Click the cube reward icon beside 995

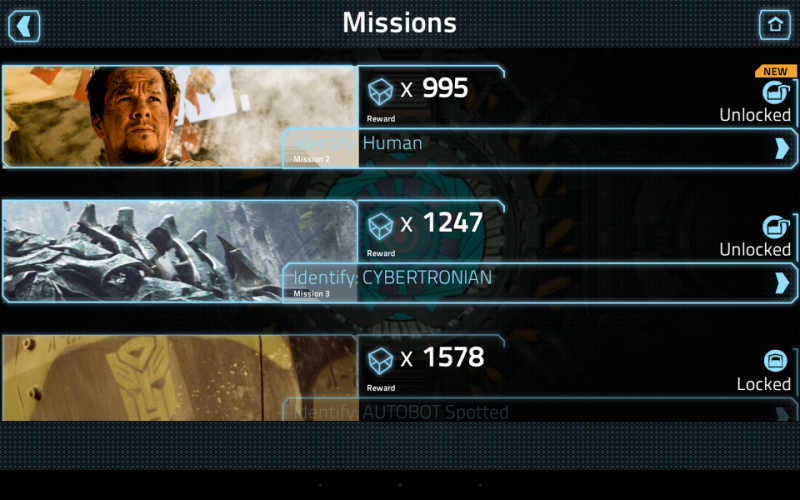point(381,91)
